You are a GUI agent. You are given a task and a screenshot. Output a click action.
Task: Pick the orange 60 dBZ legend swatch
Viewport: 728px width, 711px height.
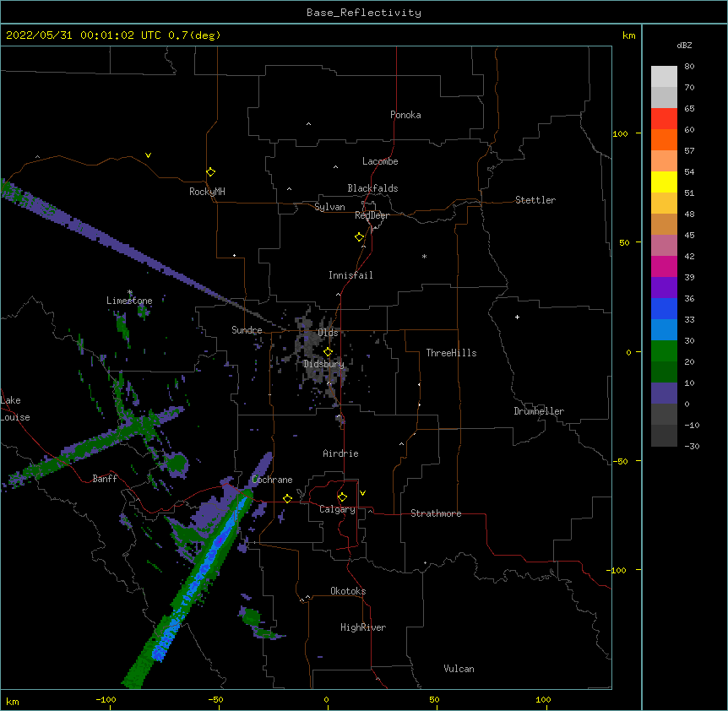[x=664, y=139]
